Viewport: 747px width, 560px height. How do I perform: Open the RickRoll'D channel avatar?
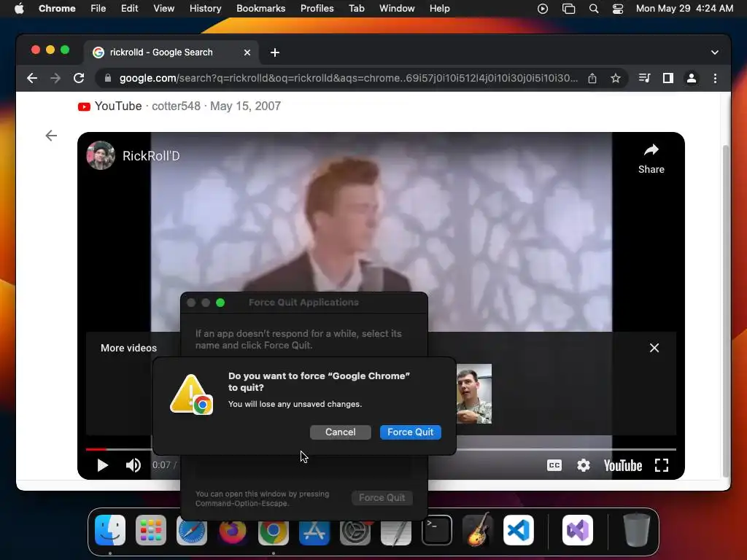pyautogui.click(x=101, y=155)
